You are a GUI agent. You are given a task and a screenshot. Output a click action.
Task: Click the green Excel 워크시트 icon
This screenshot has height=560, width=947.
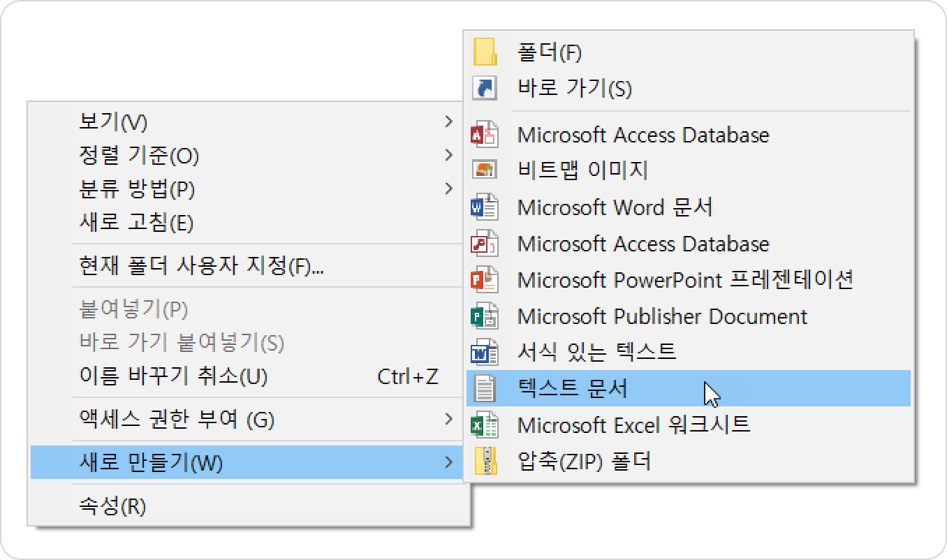[x=485, y=425]
